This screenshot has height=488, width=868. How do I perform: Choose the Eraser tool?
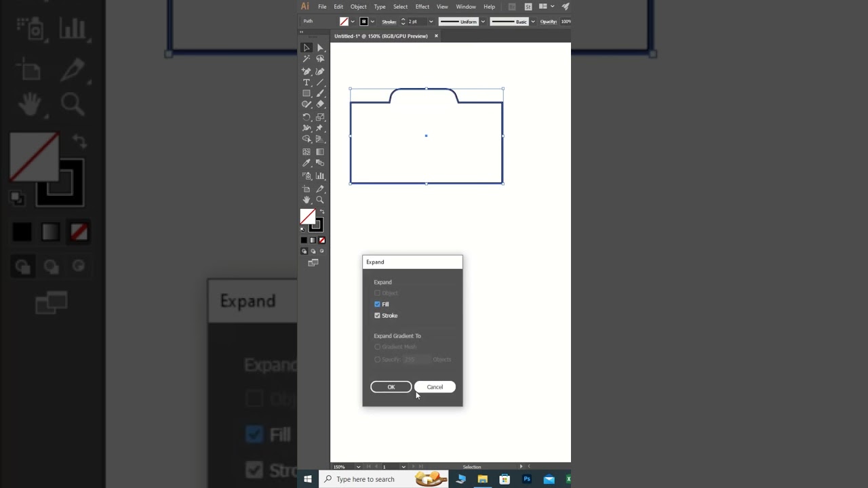tap(320, 104)
